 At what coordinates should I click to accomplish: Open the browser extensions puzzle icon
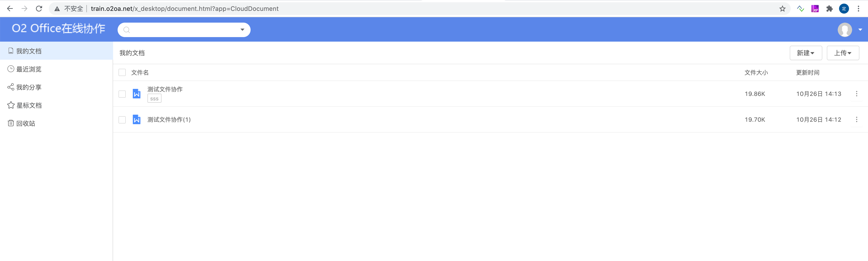click(x=829, y=9)
